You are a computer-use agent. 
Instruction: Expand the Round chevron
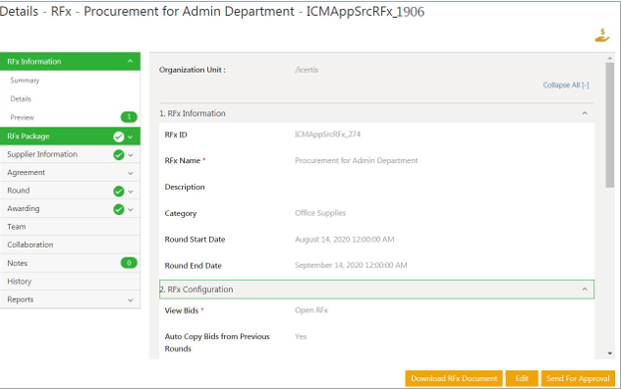(x=131, y=192)
